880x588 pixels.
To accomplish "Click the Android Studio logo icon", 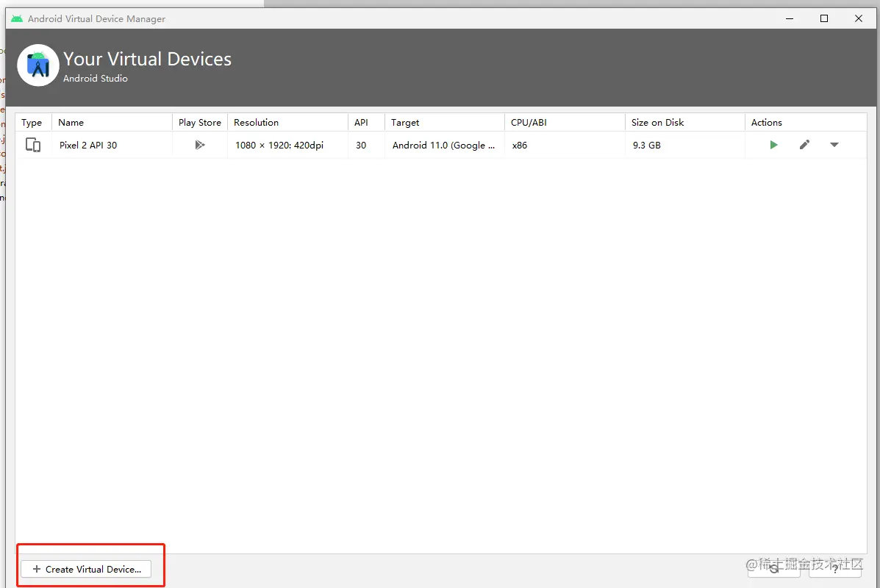I will 38,65.
